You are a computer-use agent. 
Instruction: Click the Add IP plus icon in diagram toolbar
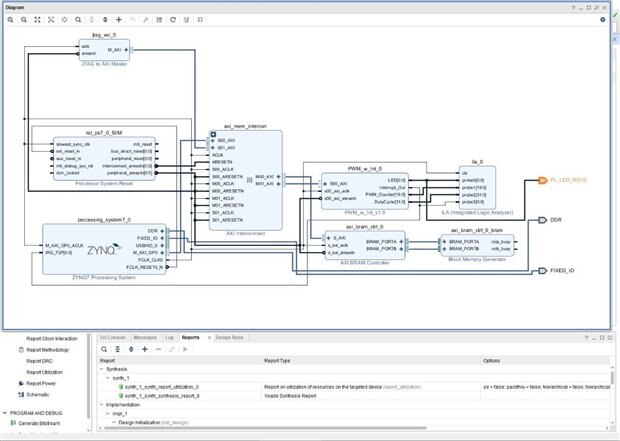click(119, 19)
